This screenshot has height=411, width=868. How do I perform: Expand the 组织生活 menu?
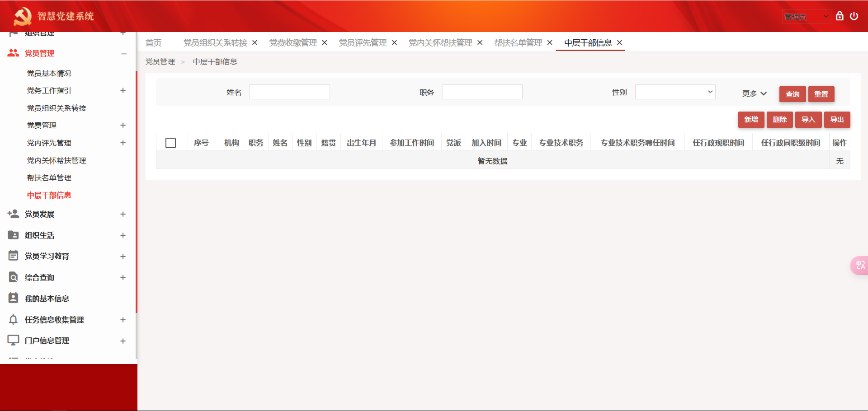(123, 235)
